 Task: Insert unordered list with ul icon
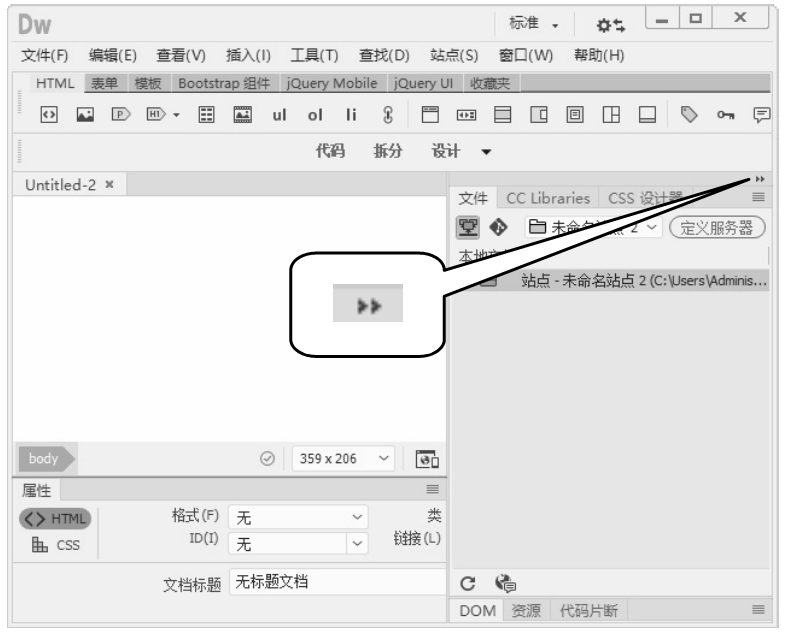[281, 115]
